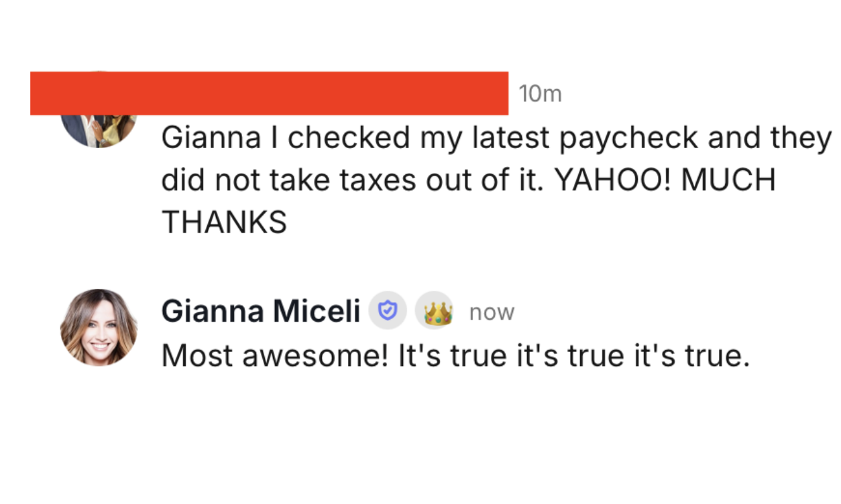Screen dimensions: 841x504
Task: Open Gianna Miceli's profile picture
Action: click(99, 327)
